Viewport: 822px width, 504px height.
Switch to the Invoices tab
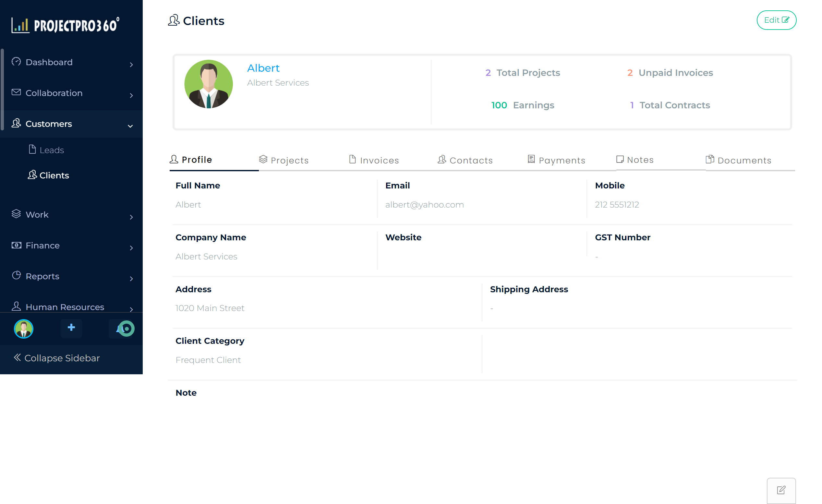click(x=374, y=160)
